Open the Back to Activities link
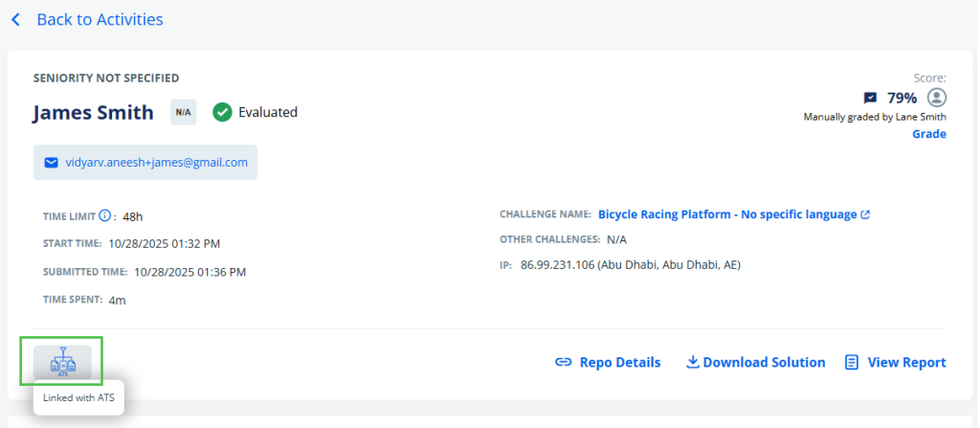Image resolution: width=980 pixels, height=428 pixels. click(x=100, y=19)
